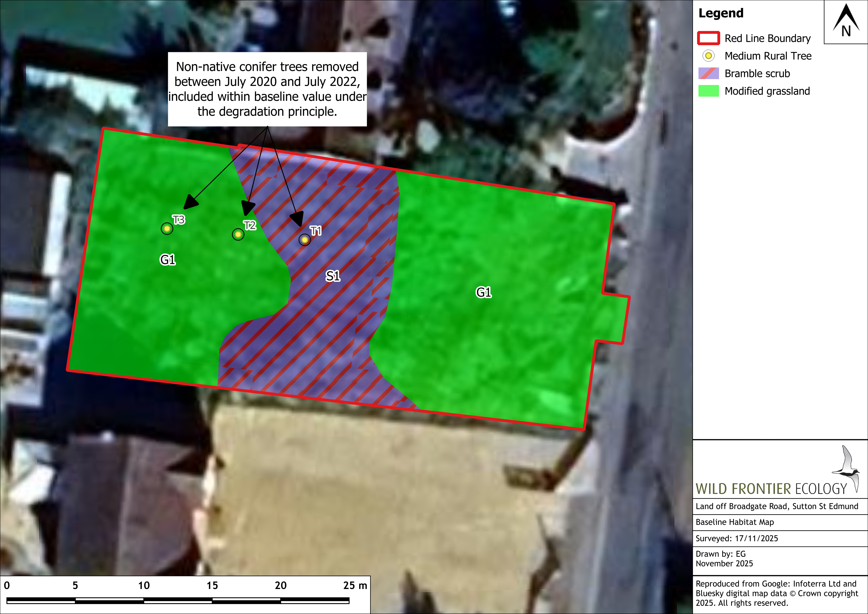Click the conifer trees annotation box
The height and width of the screenshot is (614, 868).
267,89
